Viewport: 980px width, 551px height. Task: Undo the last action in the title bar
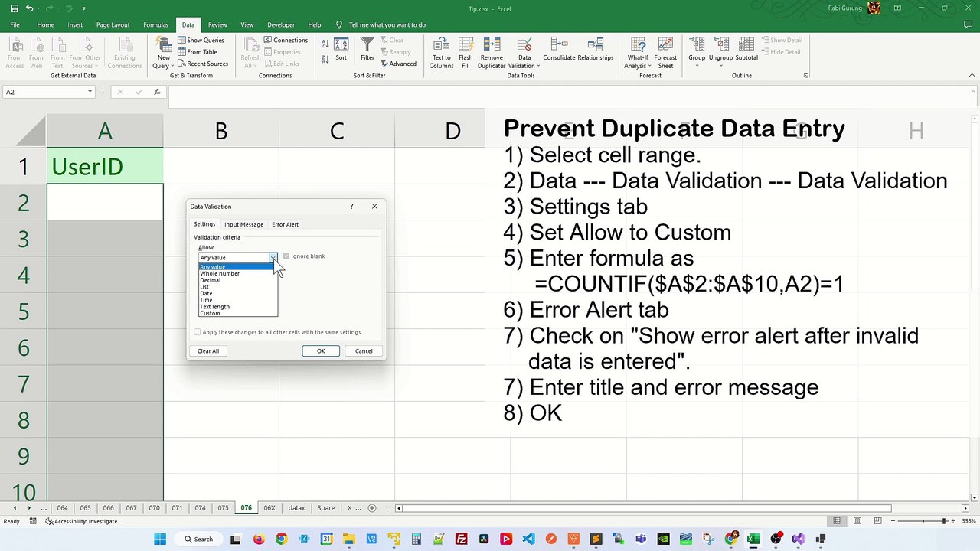[x=31, y=8]
